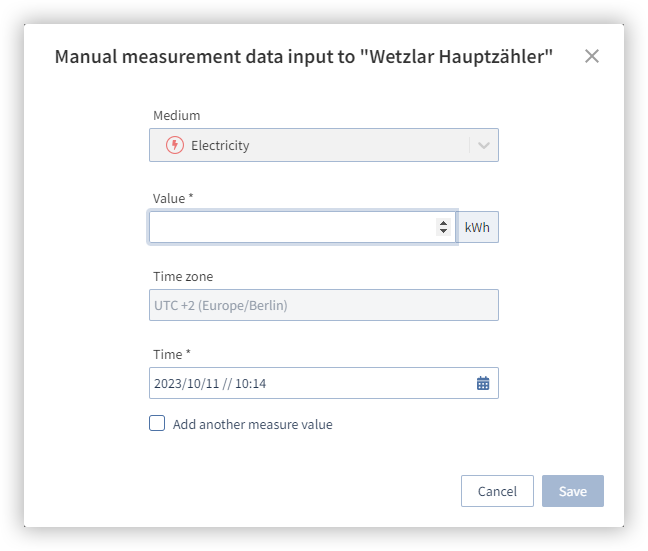The width and height of the screenshot is (648, 551).
Task: Increase the value with the up arrow
Action: pyautogui.click(x=443, y=223)
